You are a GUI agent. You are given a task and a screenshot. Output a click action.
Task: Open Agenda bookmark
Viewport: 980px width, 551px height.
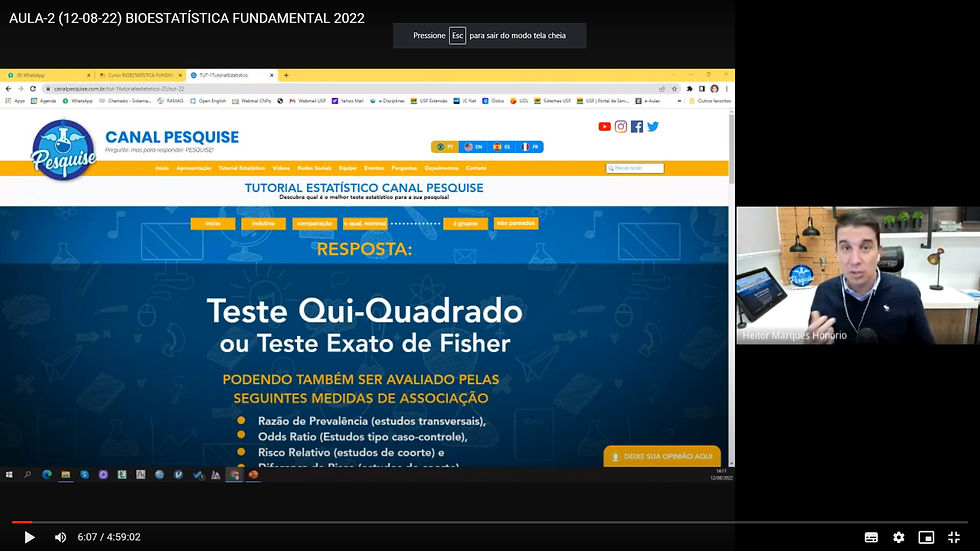43,101
